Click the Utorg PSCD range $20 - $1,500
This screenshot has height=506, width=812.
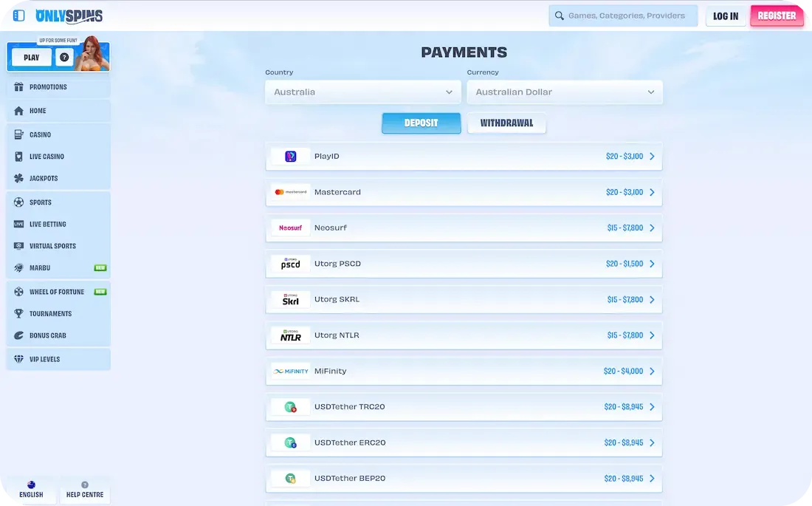(625, 264)
